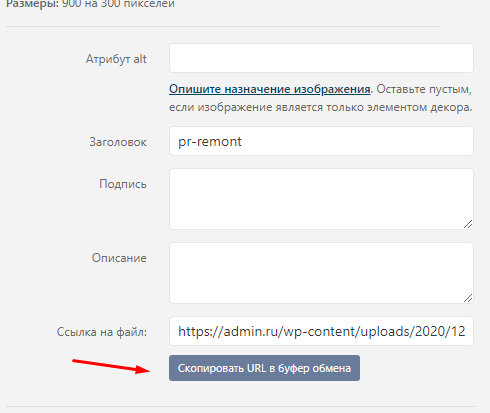Focus the Заголовок field containing pr-remont
The width and height of the screenshot is (490, 413).
(x=321, y=141)
